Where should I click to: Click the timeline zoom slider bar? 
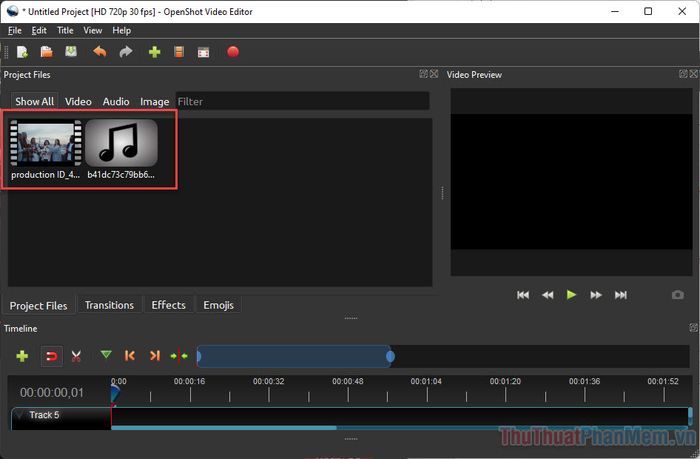pyautogui.click(x=295, y=356)
